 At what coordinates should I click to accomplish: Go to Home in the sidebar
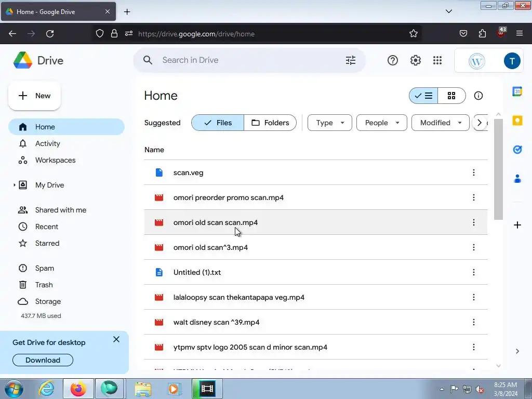pos(66,127)
